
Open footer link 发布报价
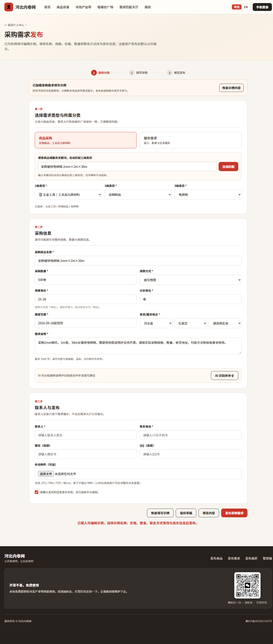[251, 558]
